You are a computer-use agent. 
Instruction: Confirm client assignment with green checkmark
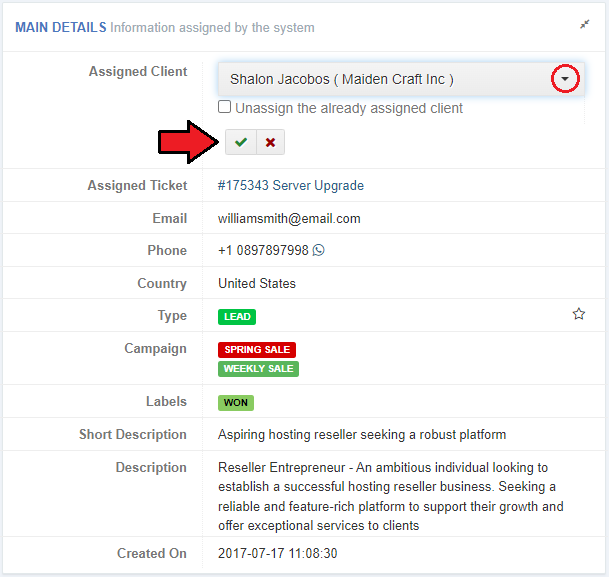[241, 142]
